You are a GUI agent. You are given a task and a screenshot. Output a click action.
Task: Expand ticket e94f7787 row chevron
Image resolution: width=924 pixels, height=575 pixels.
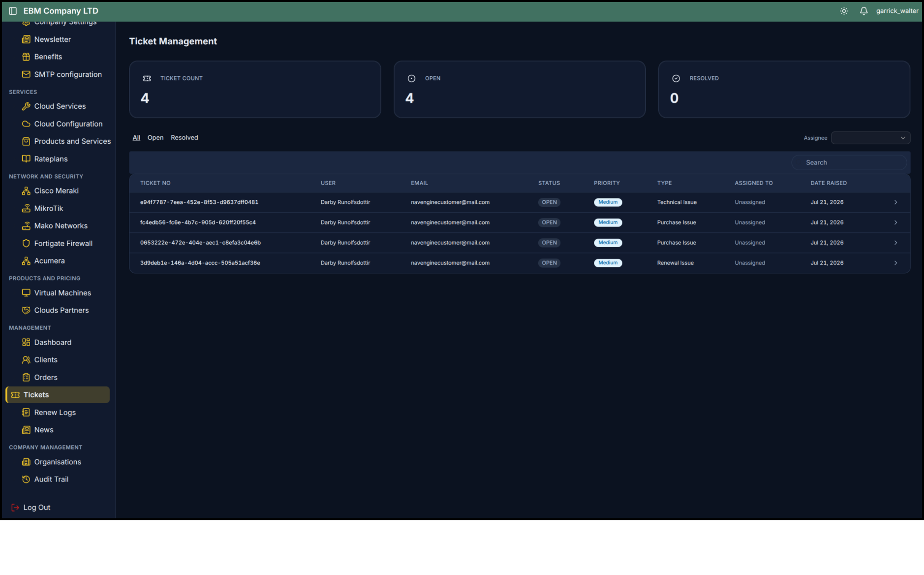click(895, 202)
